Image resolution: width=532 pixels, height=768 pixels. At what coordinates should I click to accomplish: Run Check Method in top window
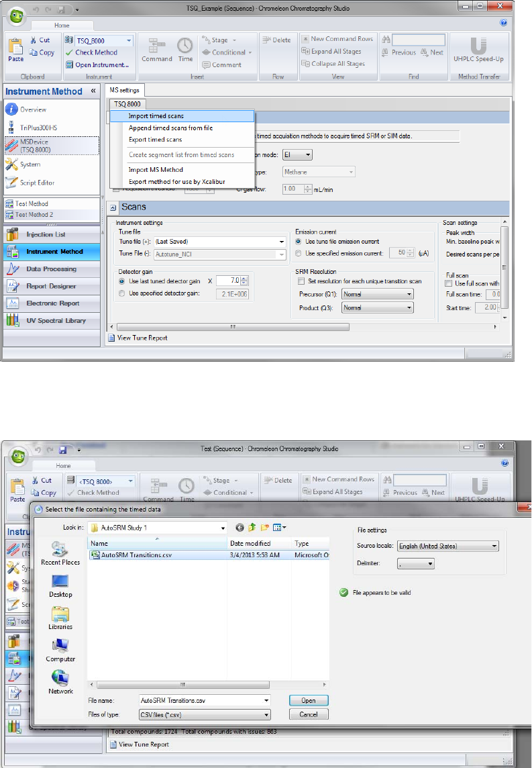[x=91, y=52]
